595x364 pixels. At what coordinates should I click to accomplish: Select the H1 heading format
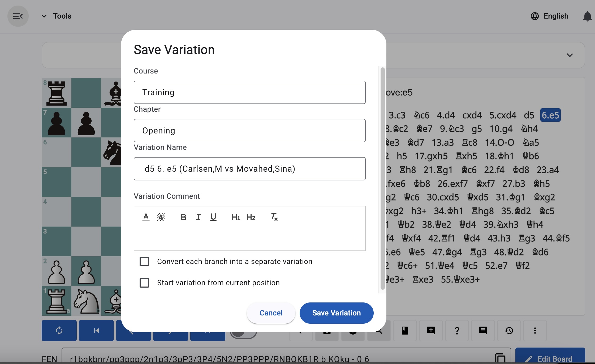(x=236, y=217)
